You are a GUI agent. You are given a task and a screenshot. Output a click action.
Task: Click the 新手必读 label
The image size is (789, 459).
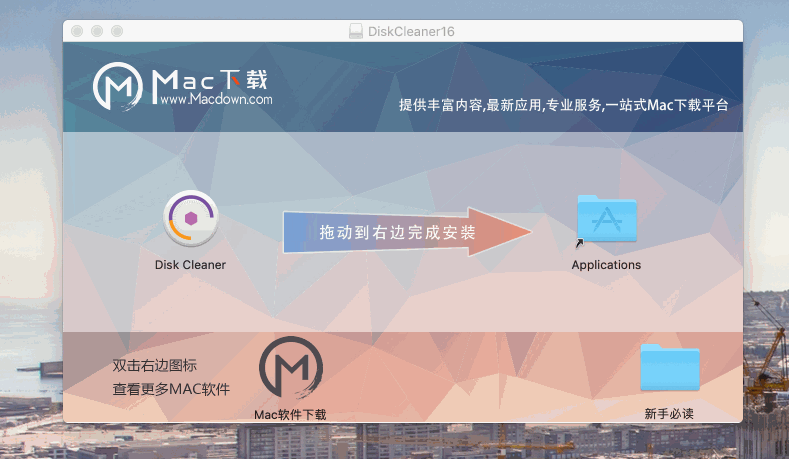pyautogui.click(x=669, y=414)
